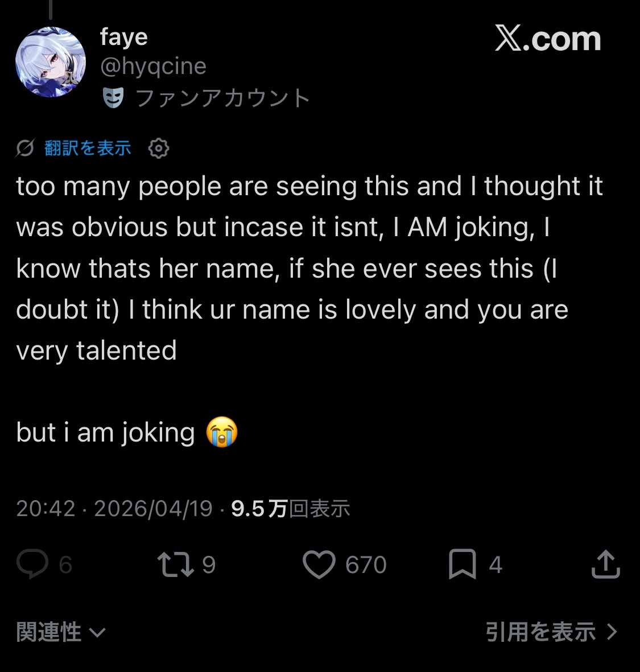Bookmark this post
The width and height of the screenshot is (640, 672).
(x=462, y=564)
